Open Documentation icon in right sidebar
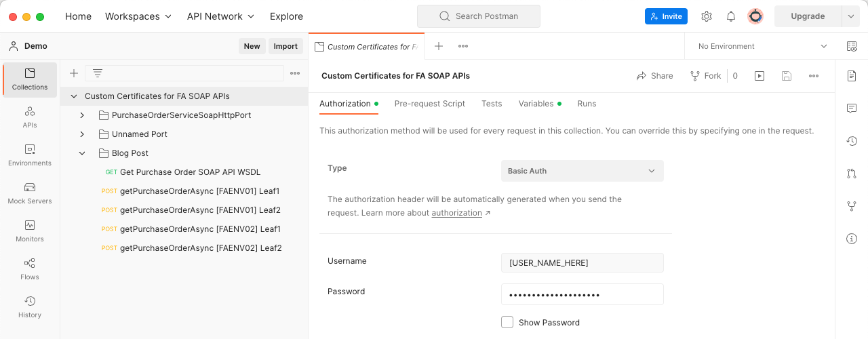The width and height of the screenshot is (868, 339). click(852, 76)
